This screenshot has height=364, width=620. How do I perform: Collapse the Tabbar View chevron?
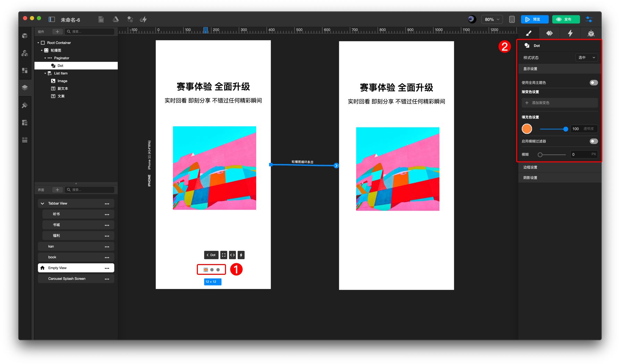coord(42,203)
